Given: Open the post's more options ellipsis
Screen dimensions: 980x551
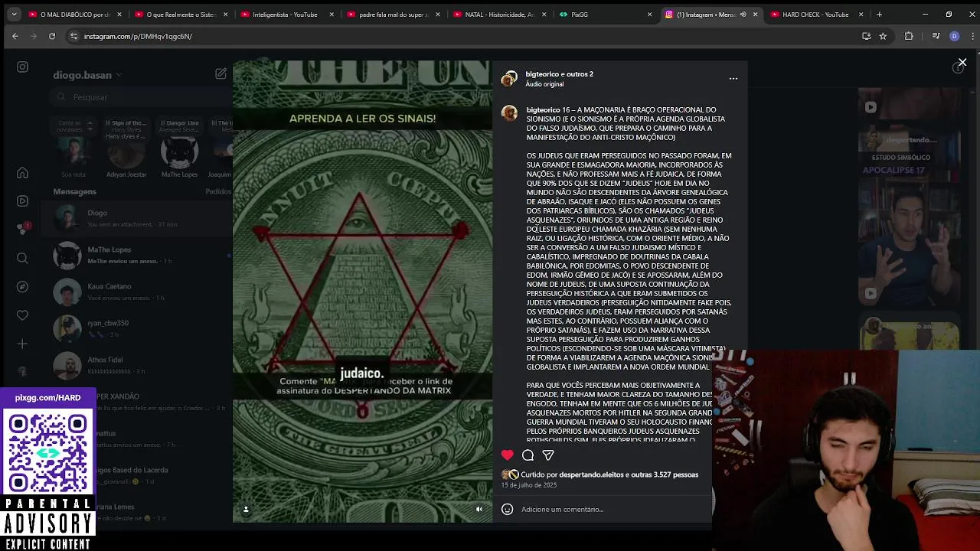Looking at the screenshot, I should (733, 78).
